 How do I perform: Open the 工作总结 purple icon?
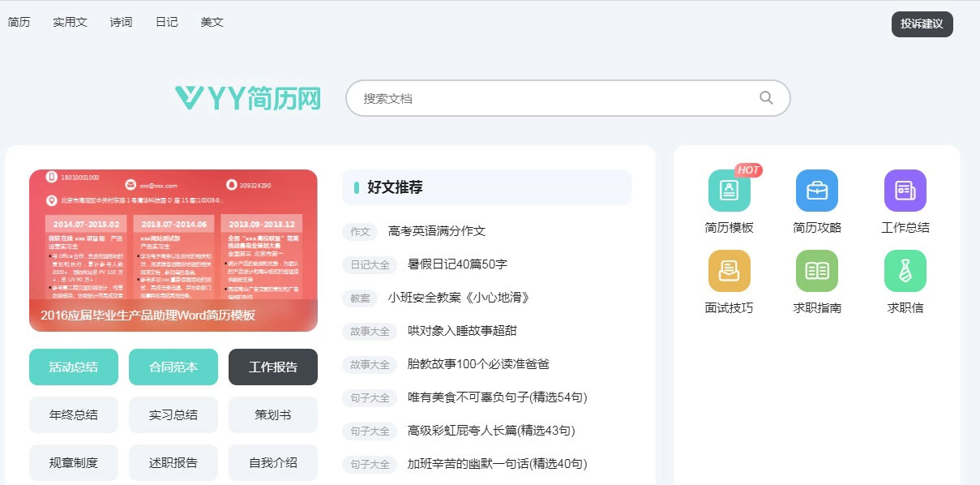coord(905,190)
